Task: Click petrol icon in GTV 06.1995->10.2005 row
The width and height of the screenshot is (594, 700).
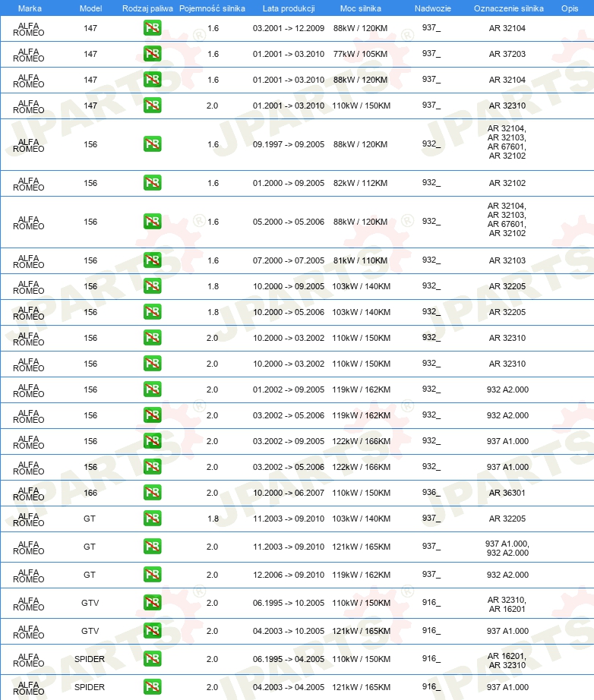Action: click(152, 603)
